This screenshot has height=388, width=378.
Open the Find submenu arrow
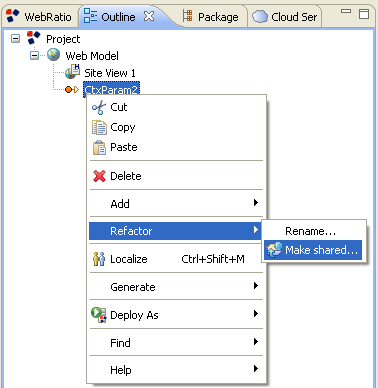256,342
